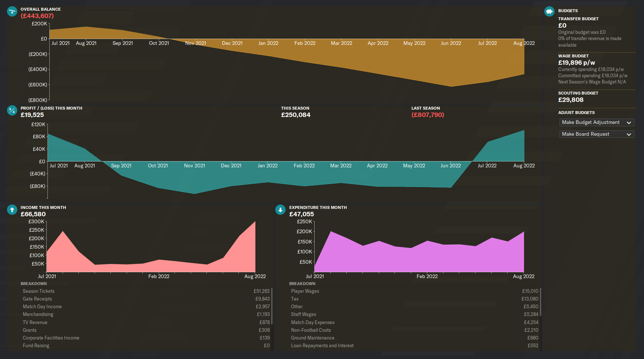Select the Other expenditure row

[x=414, y=307]
